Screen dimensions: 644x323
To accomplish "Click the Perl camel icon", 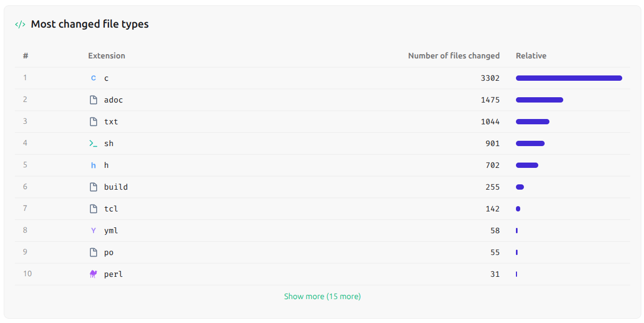I will pos(94,274).
